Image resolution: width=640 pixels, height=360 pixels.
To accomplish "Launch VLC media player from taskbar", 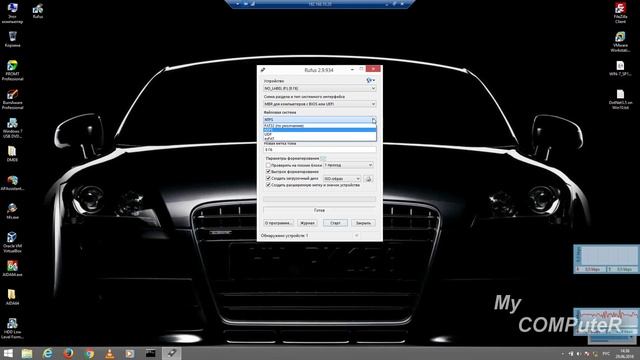I will (x=109, y=353).
